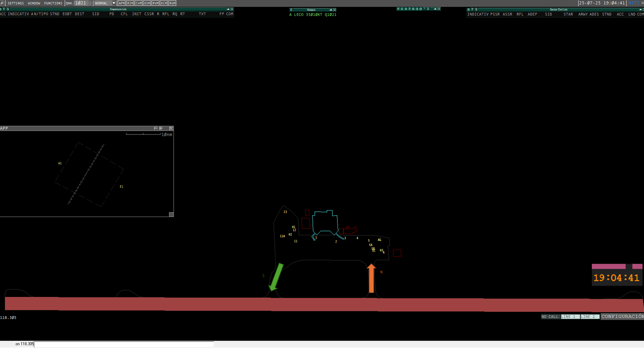Click the single-pane icon in APP window
Screen dimensions: 644x348
[156, 128]
